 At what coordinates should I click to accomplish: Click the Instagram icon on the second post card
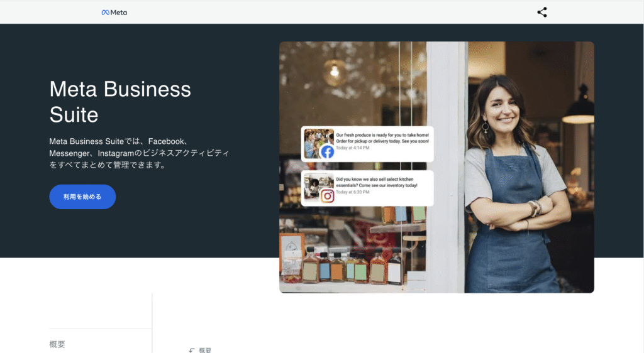327,197
